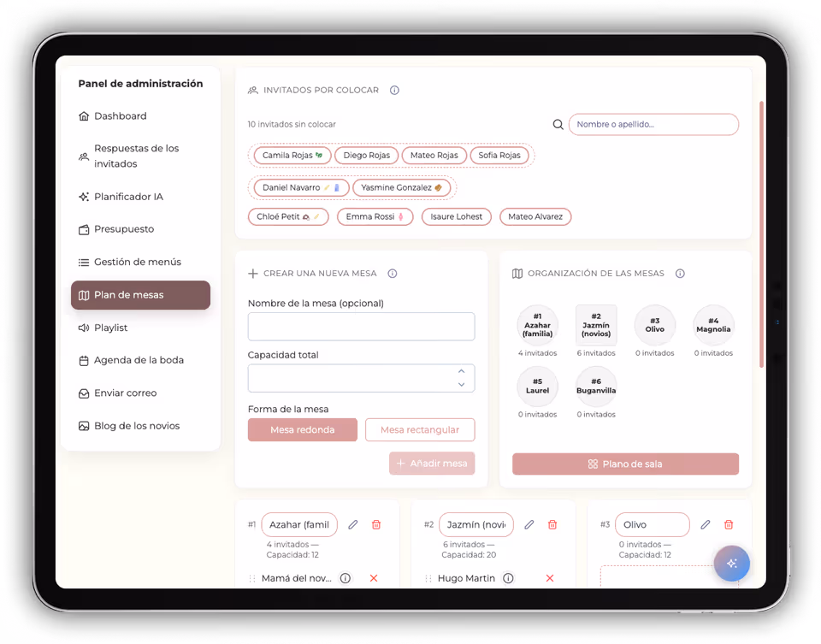Open the floating AI sparkle assistant button
The image size is (821, 644).
[731, 564]
